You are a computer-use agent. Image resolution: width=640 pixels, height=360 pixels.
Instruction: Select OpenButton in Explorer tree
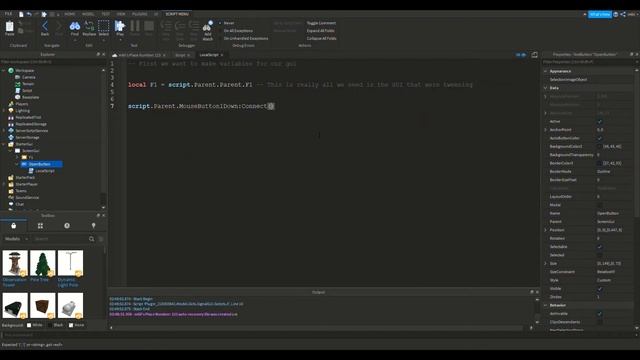pos(40,164)
